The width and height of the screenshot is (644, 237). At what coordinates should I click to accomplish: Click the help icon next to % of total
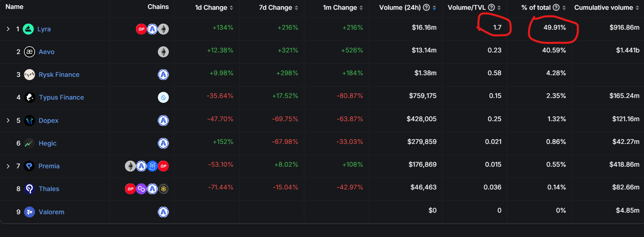point(556,7)
